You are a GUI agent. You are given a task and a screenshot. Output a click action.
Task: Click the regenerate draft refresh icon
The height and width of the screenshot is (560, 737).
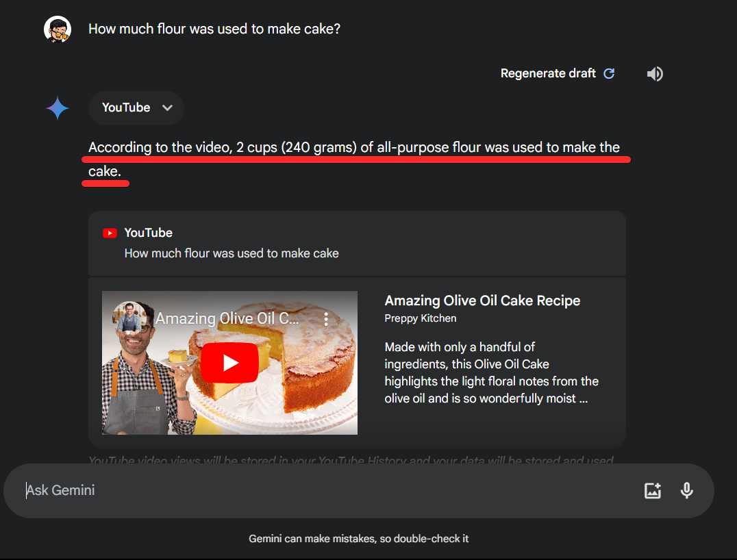pyautogui.click(x=609, y=73)
